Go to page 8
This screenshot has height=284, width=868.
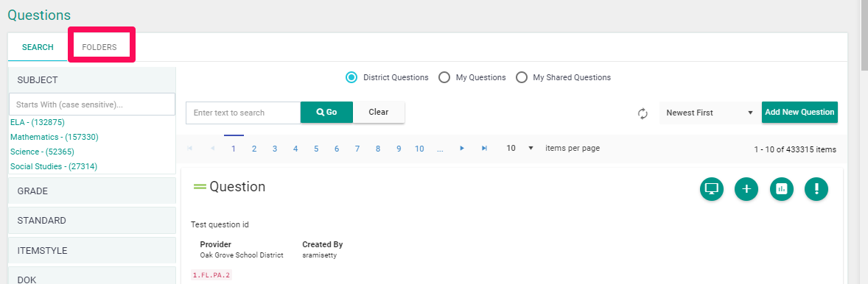click(x=378, y=149)
